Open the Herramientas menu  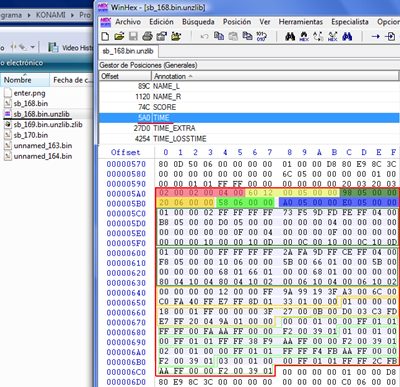pyautogui.click(x=301, y=22)
